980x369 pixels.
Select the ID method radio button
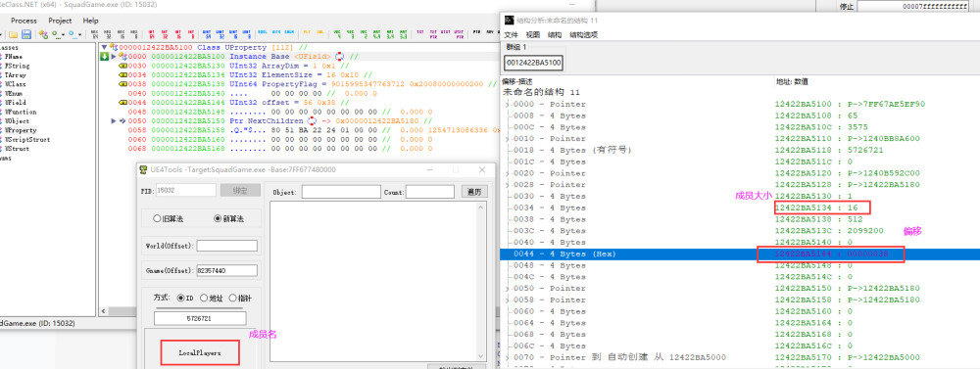[x=180, y=299]
